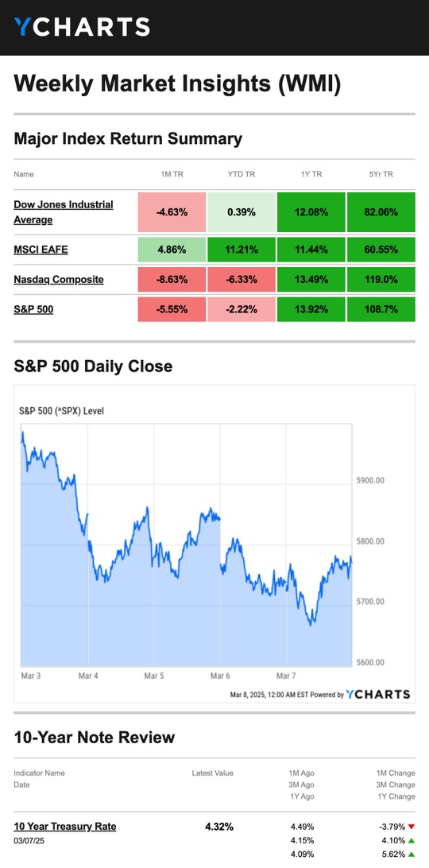The width and height of the screenshot is (429, 868).
Task: Click the MSCI EAFE 4.86% cell
Action: 172,250
